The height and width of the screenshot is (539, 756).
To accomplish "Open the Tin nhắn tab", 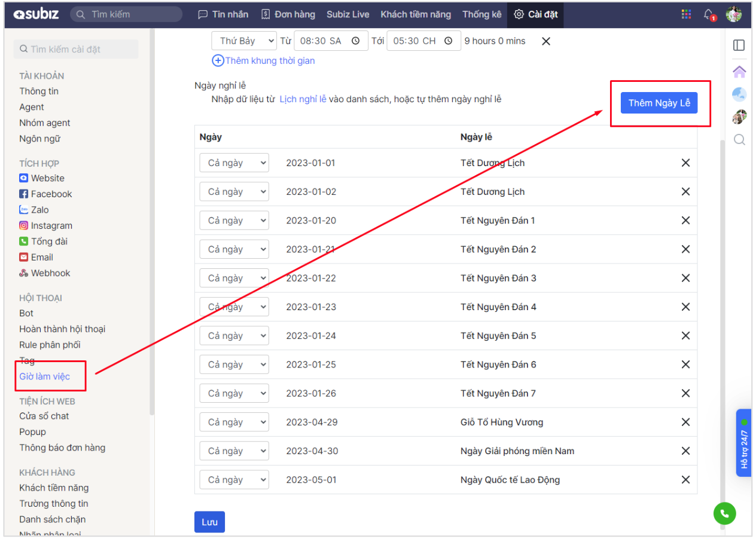I will click(223, 14).
